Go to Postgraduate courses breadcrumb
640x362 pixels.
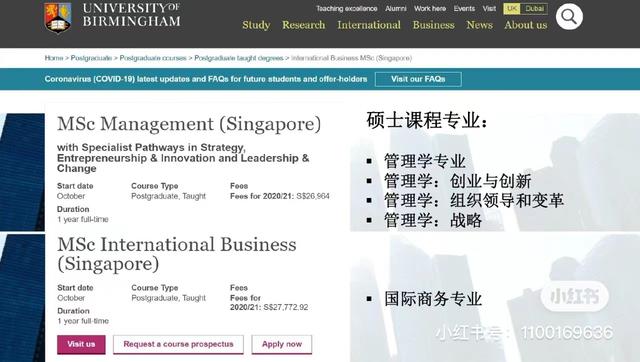coord(153,58)
